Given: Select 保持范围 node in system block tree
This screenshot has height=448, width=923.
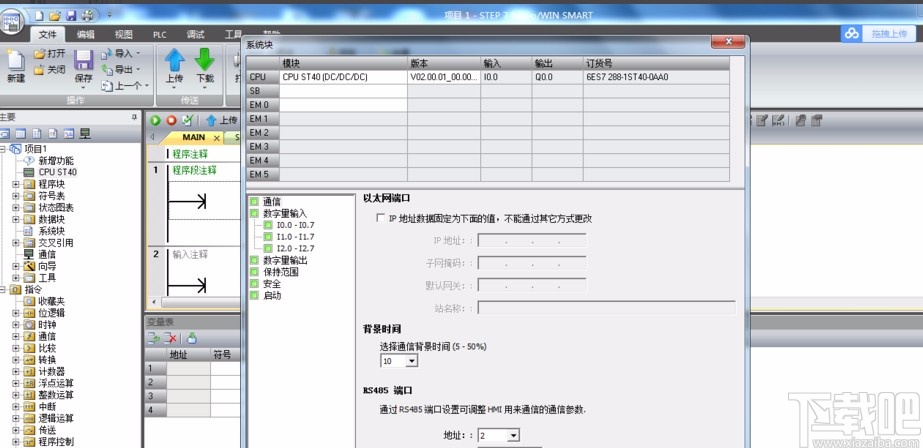Looking at the screenshot, I should [281, 272].
